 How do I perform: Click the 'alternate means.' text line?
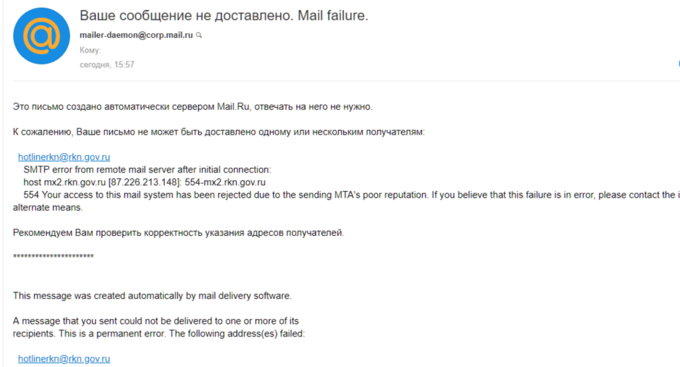tap(48, 207)
